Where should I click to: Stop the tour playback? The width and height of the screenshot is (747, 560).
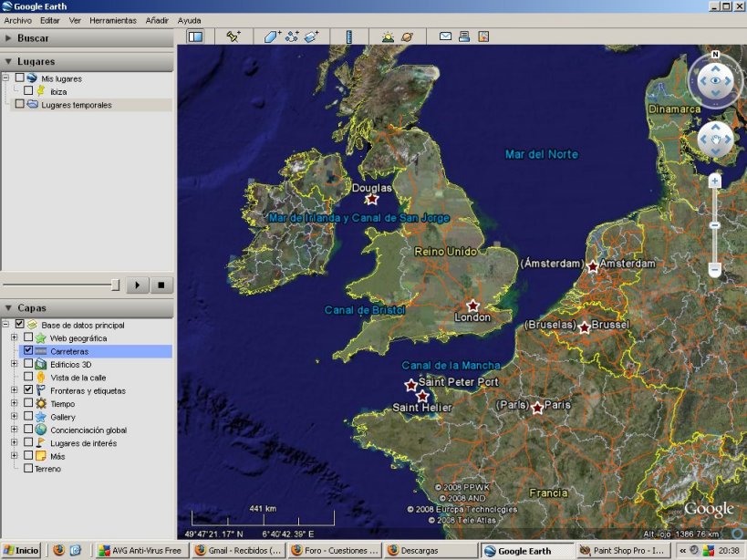pyautogui.click(x=161, y=285)
